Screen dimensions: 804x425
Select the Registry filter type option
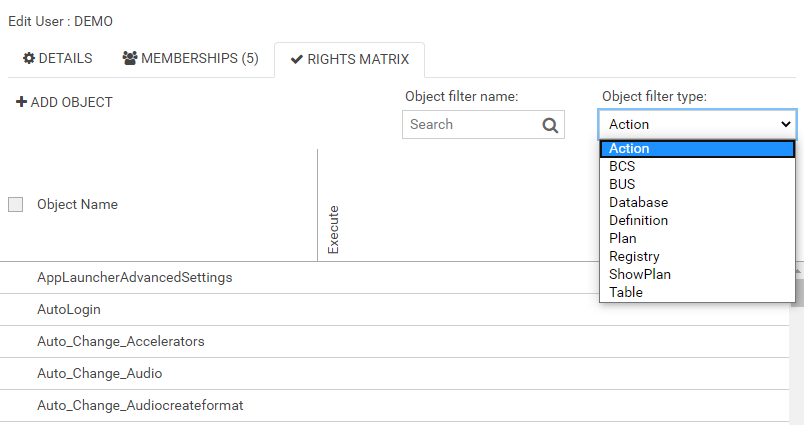pos(634,256)
